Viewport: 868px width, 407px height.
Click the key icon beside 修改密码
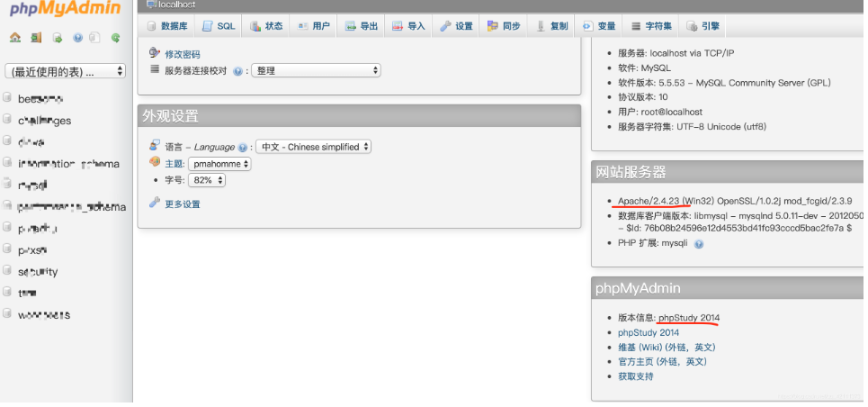pos(155,53)
